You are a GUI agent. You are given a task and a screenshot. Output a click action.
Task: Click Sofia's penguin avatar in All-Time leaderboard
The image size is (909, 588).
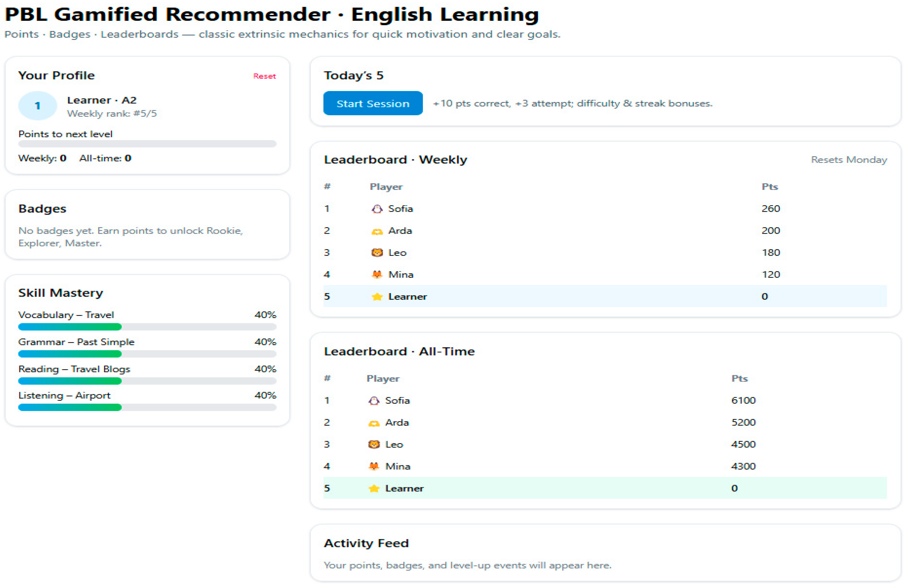pos(374,400)
